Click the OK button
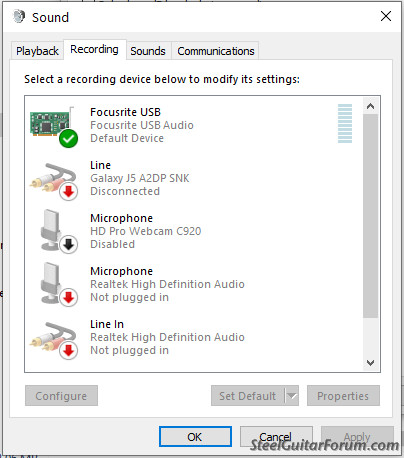Screen dimensions: 404x458 [195, 436]
